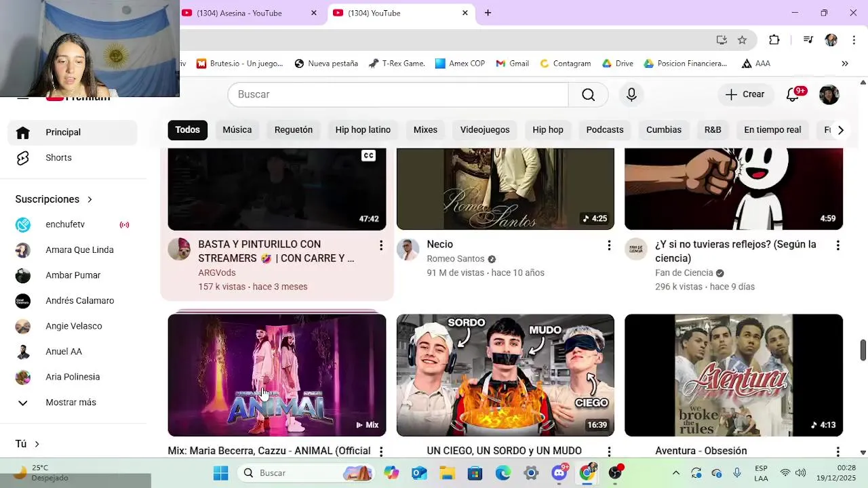Show more bookmarks chevron

844,64
